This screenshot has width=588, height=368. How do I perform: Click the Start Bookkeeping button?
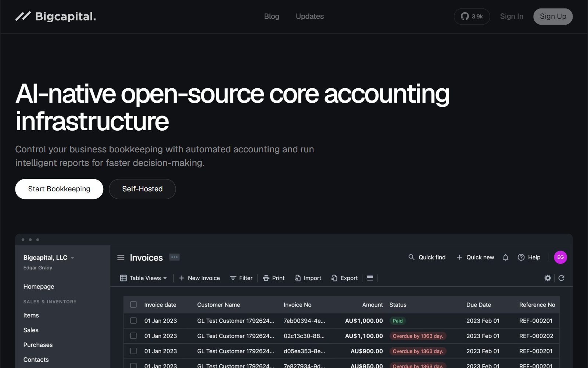click(x=59, y=189)
